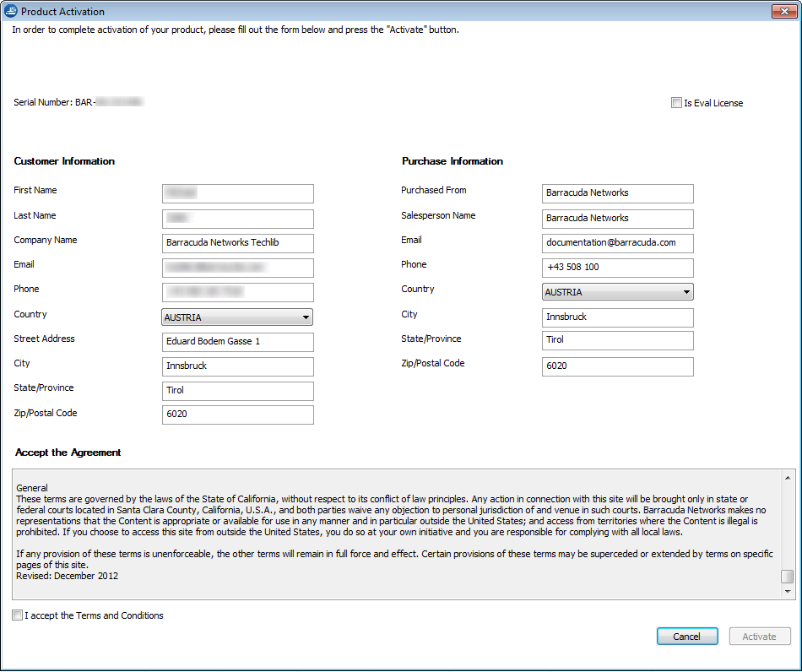The image size is (802, 672).
Task: Click the Accept the Agreement heading
Action: pyautogui.click(x=68, y=453)
